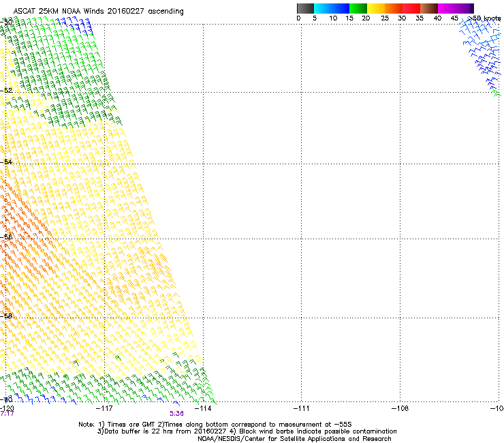Screen dimensions: 504x443
Task: Click the '0' label under the color bar
Action: (x=298, y=18)
